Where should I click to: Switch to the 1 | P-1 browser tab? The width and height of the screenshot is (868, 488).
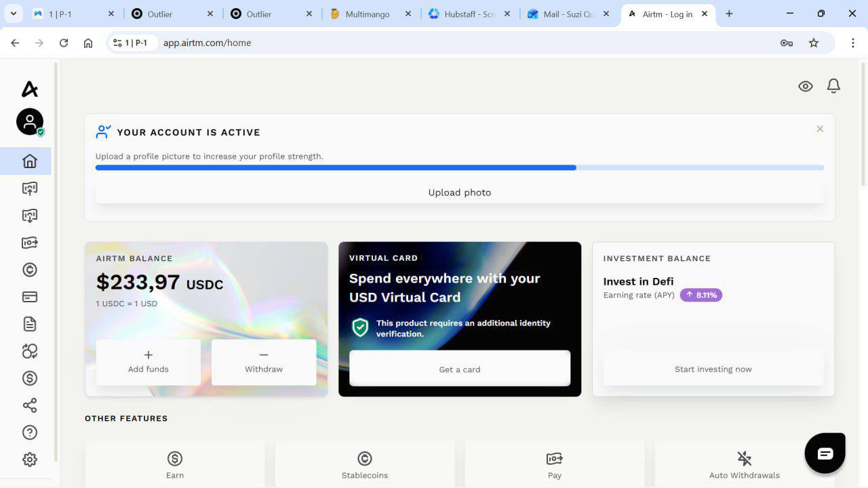coord(74,14)
